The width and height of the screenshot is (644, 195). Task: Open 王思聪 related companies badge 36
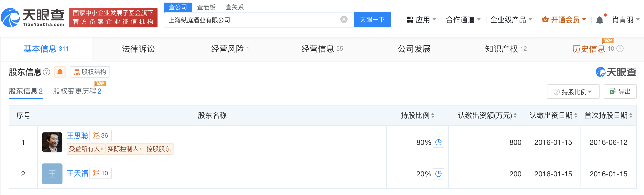[101, 136]
